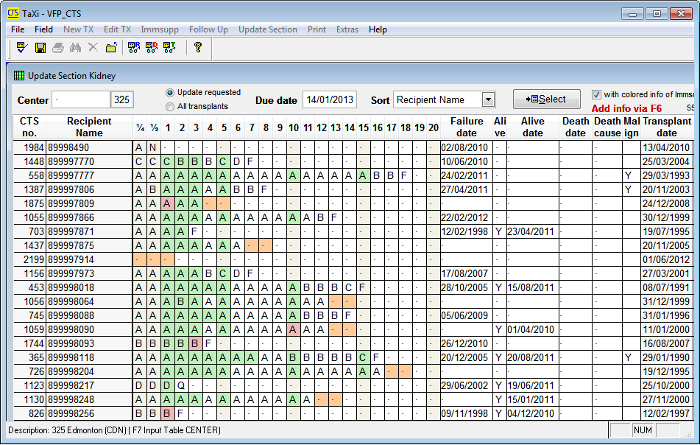700x445 pixels.
Task: Click the recipient (R) network toolbar icon
Action: pos(134,48)
